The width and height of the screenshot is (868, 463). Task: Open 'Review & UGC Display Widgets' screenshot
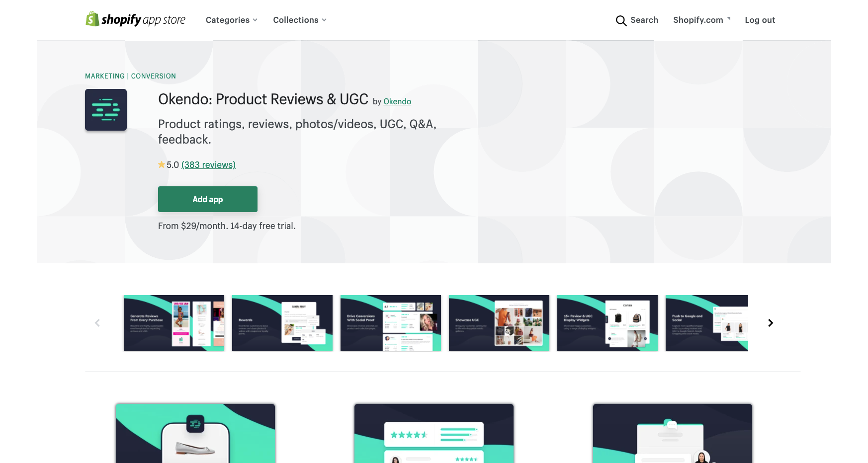point(608,323)
